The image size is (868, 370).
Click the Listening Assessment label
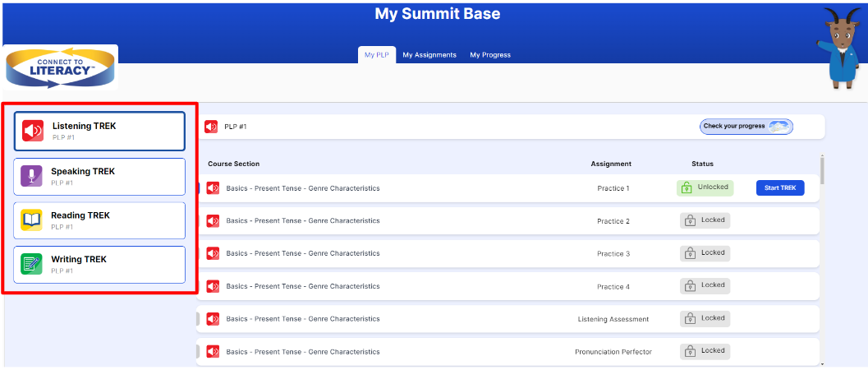(613, 319)
